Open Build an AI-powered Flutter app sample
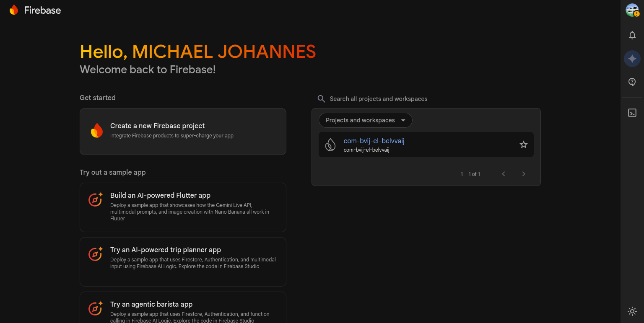Image resolution: width=644 pixels, height=323 pixels. (183, 207)
